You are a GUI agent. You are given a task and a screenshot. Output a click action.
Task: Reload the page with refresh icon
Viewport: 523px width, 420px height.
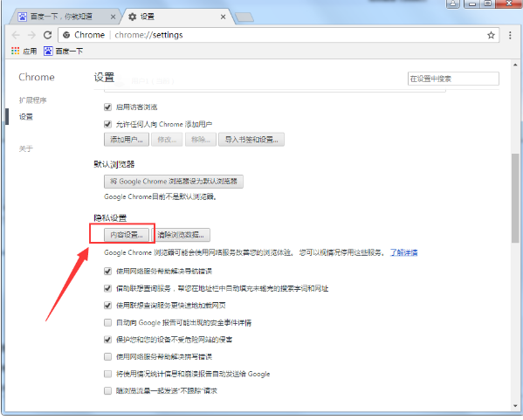pyautogui.click(x=48, y=35)
